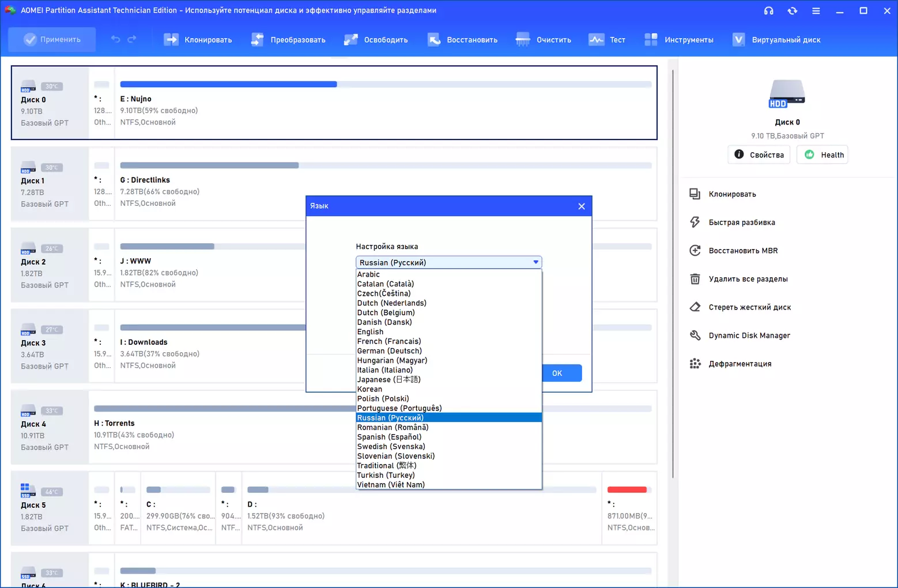Screen dimensions: 898x588
Task: Open the Free up (Освободить) toolbar item
Action: tap(376, 40)
